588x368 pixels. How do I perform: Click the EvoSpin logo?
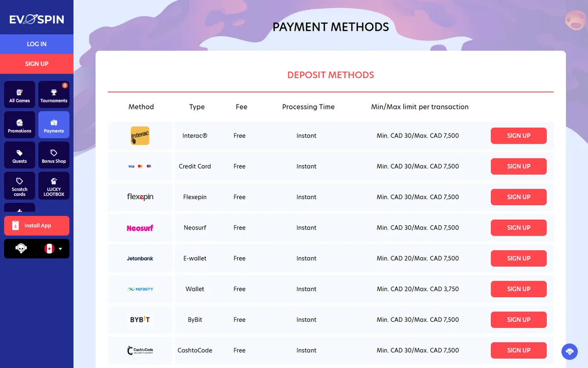pos(37,20)
